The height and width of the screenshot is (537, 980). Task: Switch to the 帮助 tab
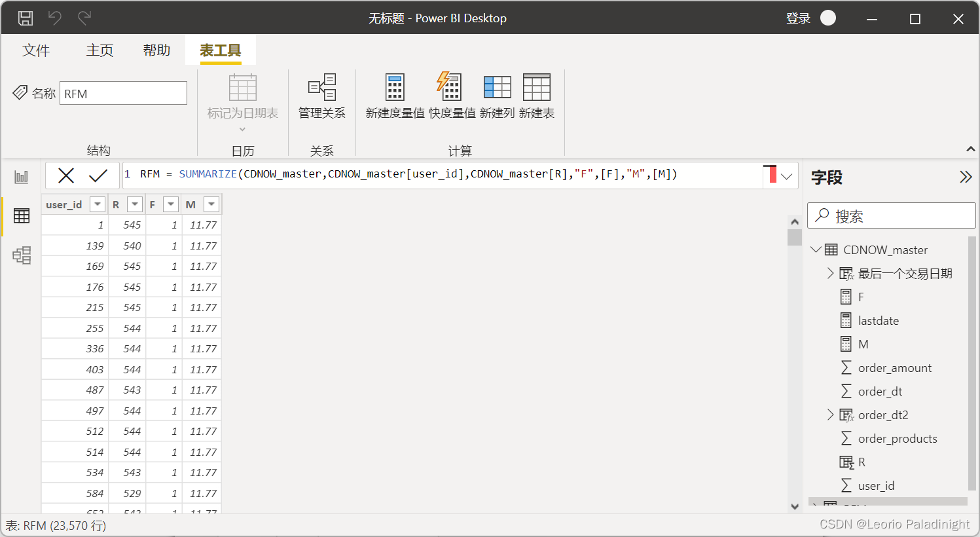[x=157, y=50]
